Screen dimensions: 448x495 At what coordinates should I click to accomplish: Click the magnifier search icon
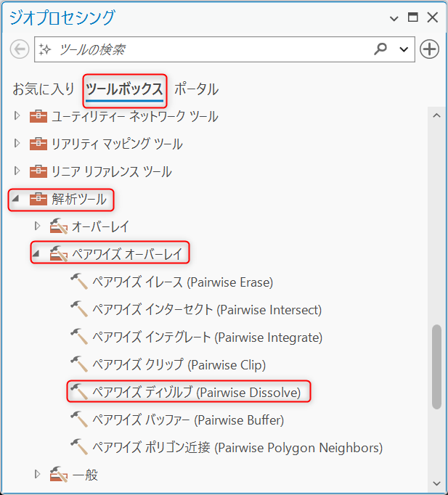[380, 49]
